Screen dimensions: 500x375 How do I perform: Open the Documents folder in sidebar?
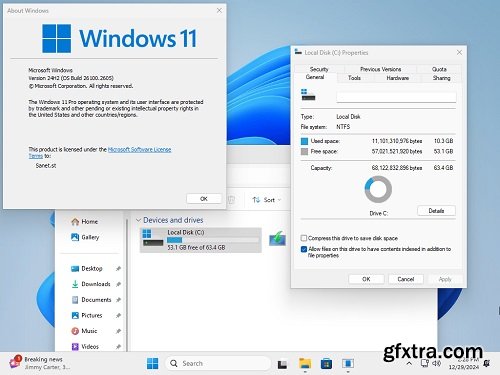click(91, 300)
